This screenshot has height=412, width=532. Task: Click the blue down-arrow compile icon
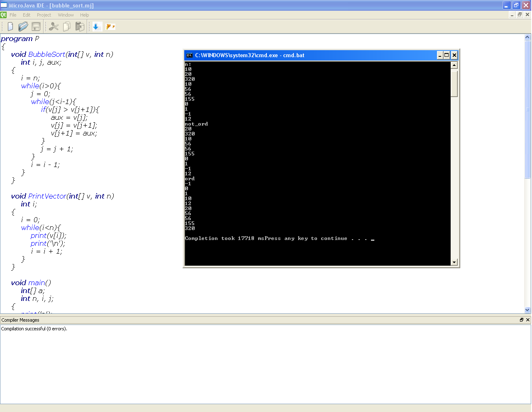tap(97, 27)
